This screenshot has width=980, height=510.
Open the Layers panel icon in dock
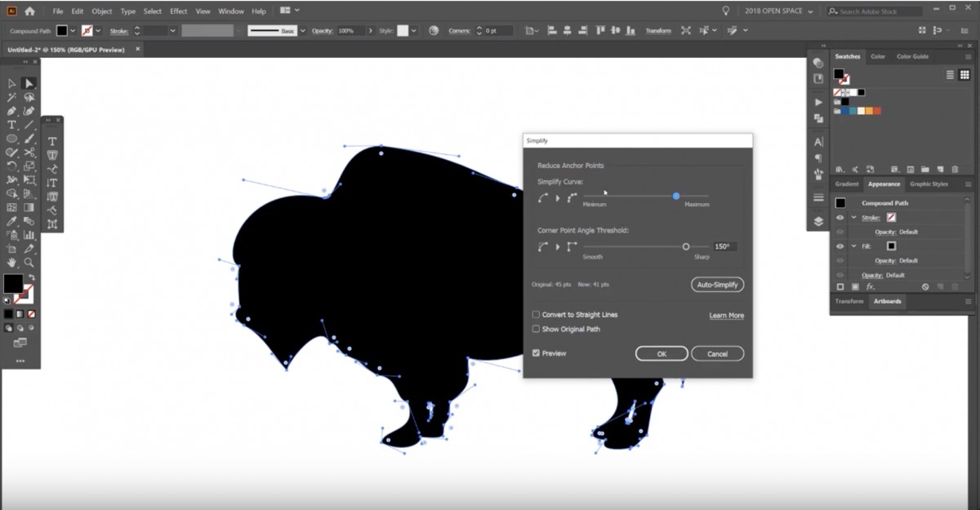[x=818, y=221]
